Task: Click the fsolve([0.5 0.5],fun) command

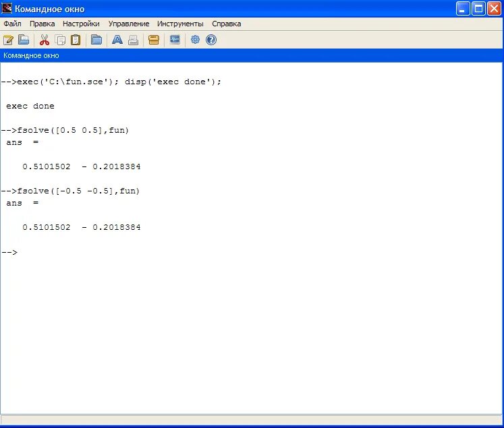Action: point(65,130)
